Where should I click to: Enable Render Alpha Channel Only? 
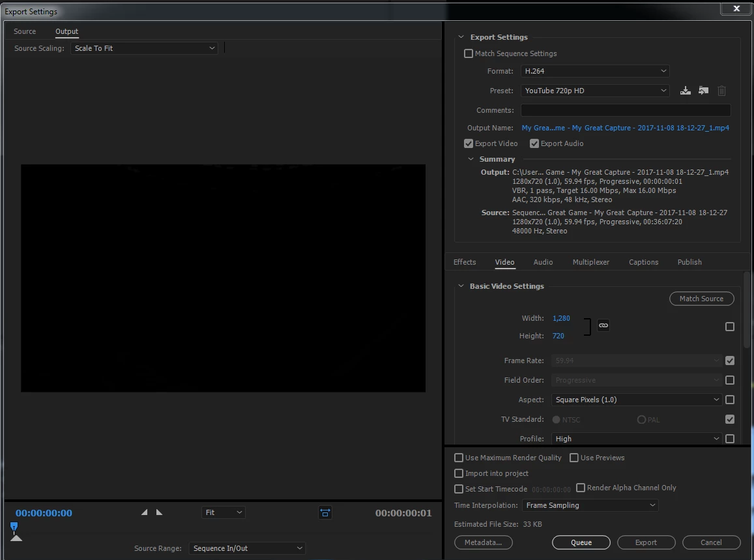click(581, 488)
